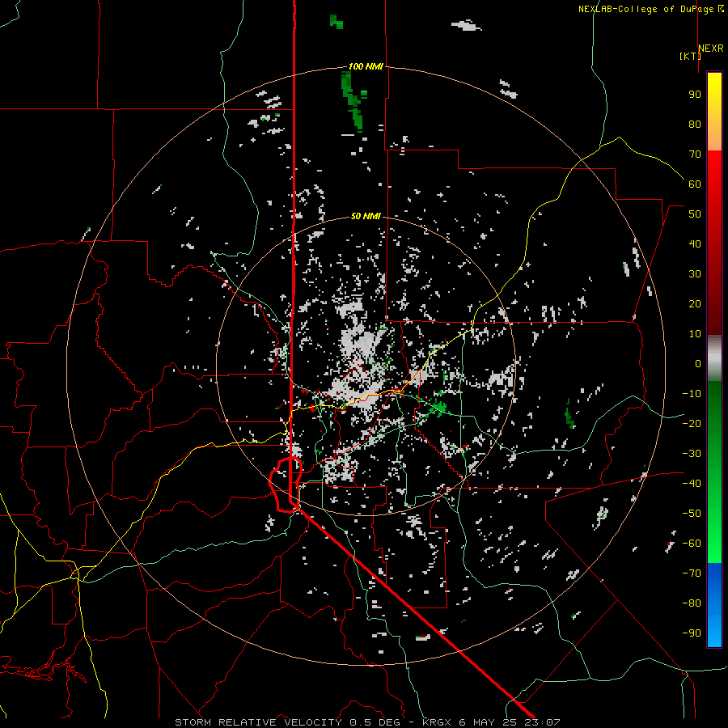Image resolution: width=728 pixels, height=728 pixels.
Task: Click the 50 NMI range ring label
Action: click(x=366, y=216)
